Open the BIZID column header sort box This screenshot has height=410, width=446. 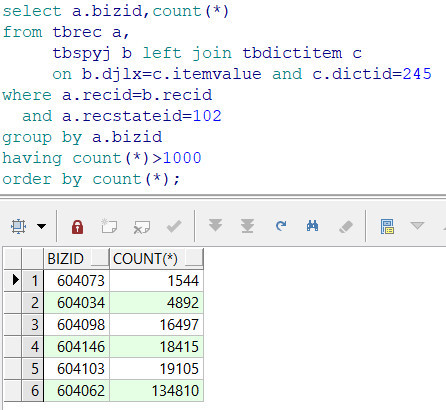click(x=100, y=259)
